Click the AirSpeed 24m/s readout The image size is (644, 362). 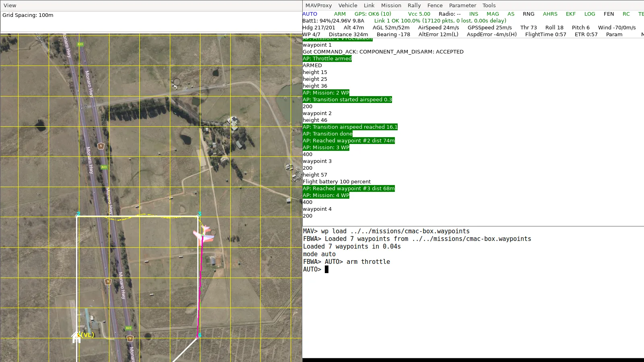(438, 27)
